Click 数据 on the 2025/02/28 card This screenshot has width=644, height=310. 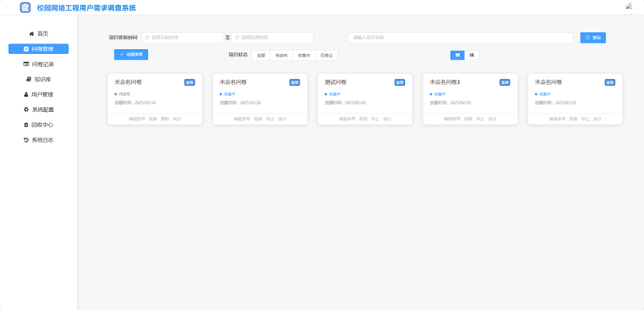pos(258,119)
